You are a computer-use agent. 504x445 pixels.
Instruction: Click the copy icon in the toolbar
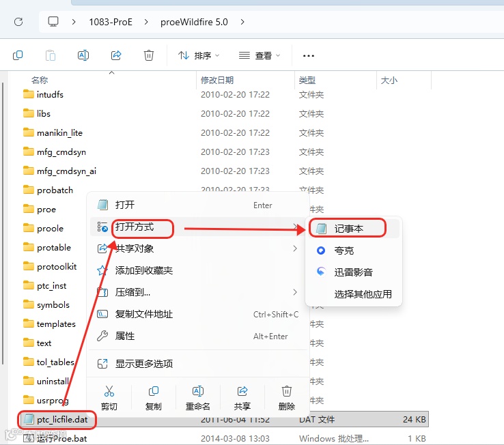pos(18,55)
